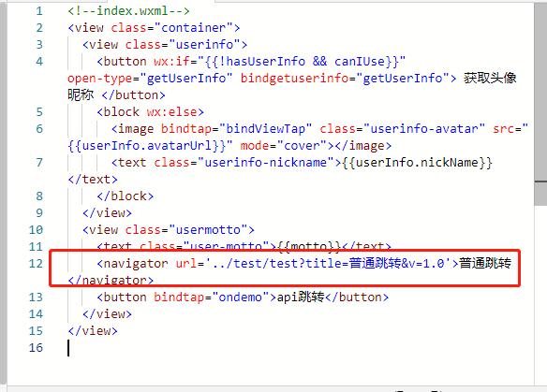Click the navigator url value on line 12

click(x=328, y=264)
